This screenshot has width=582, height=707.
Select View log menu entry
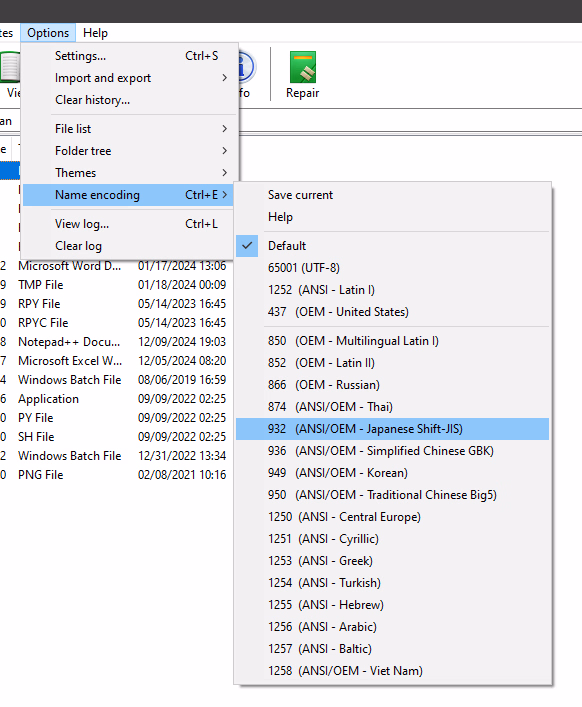[128, 224]
